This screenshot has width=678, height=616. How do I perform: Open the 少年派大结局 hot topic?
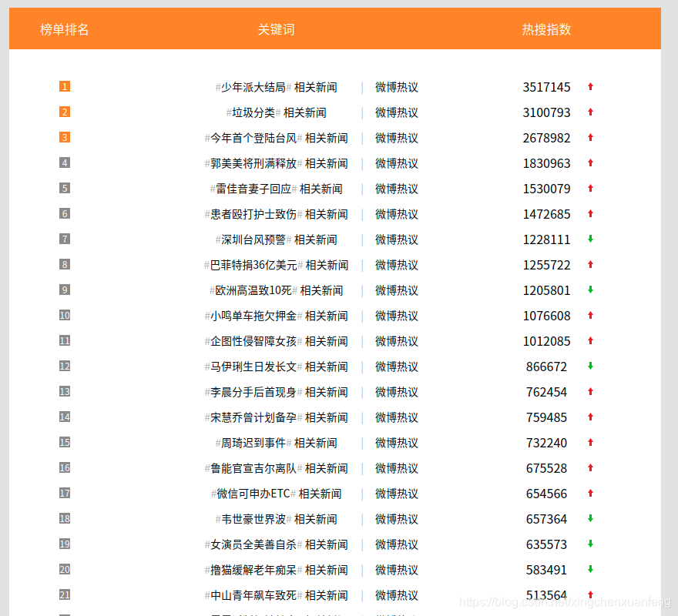(x=253, y=88)
